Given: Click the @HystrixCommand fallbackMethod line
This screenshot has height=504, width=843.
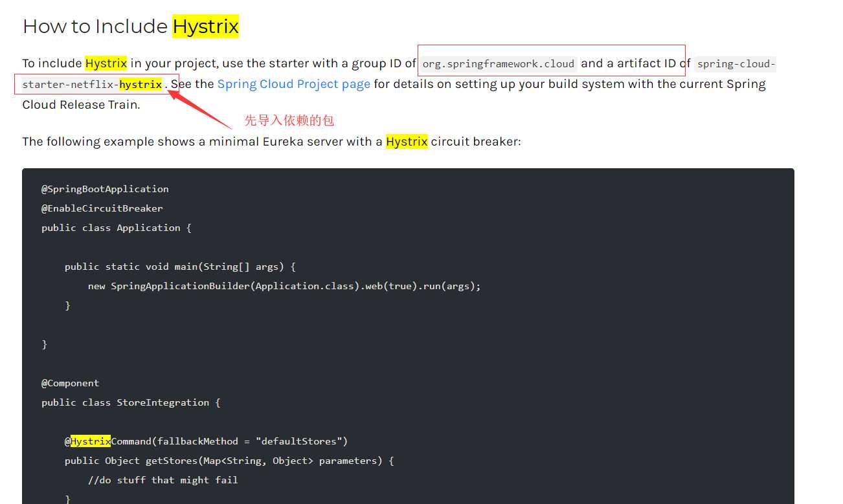Looking at the screenshot, I should (207, 441).
